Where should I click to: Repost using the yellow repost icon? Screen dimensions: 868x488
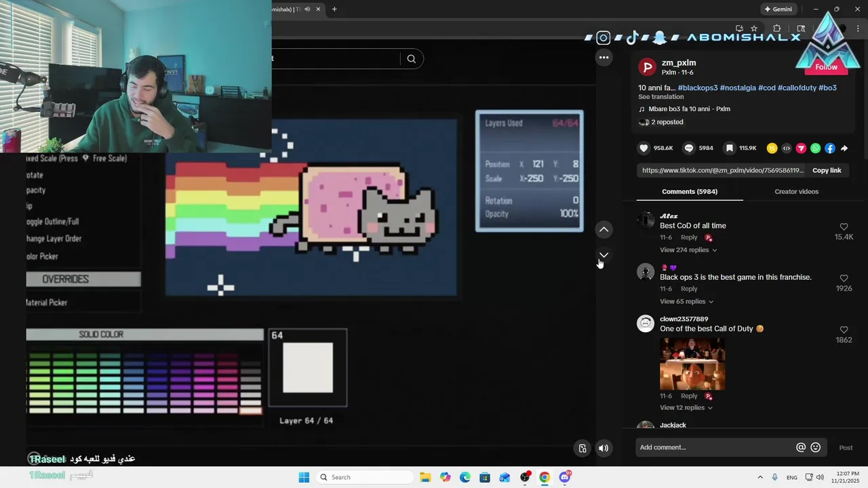click(772, 148)
